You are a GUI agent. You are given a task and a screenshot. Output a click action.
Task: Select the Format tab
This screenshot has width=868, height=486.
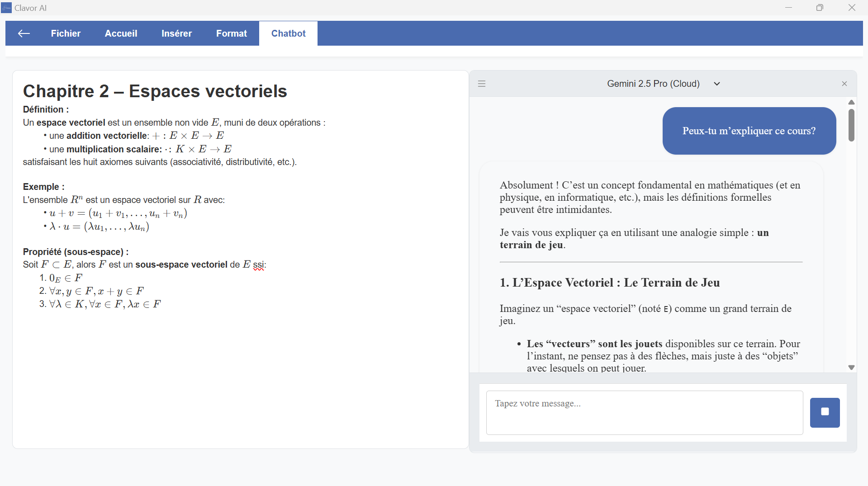tap(231, 33)
